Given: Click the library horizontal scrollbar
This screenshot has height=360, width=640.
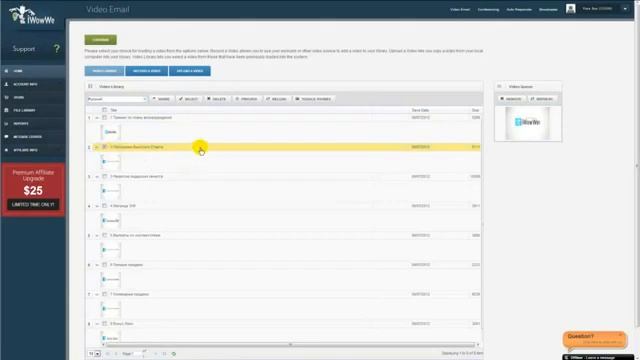Looking at the screenshot, I should point(290,345).
